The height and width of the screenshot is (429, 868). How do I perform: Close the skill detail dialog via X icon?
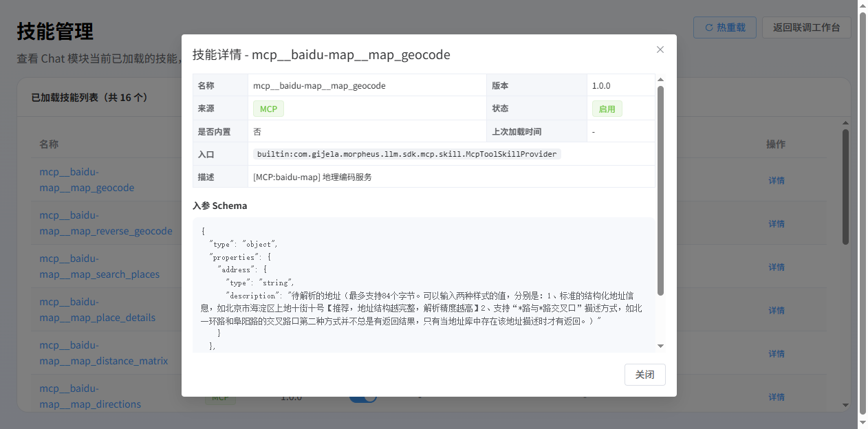pos(660,49)
